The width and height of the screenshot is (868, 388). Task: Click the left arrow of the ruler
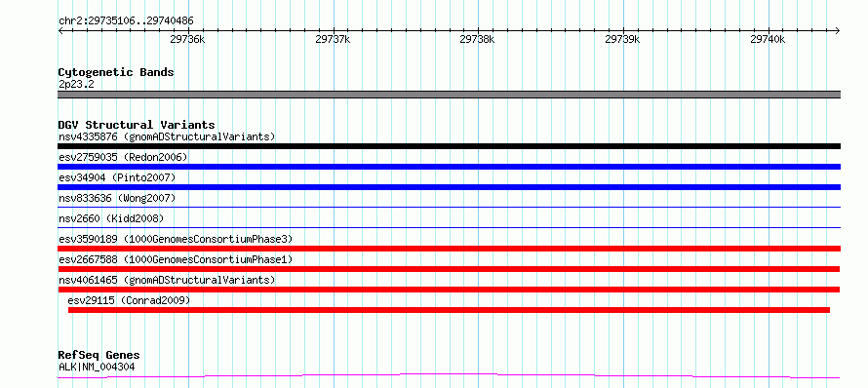point(60,30)
